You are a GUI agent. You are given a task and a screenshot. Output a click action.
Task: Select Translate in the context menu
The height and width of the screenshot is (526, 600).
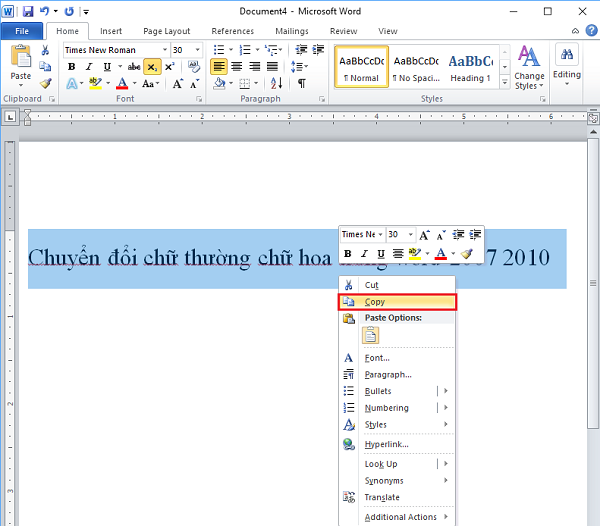coord(397,497)
